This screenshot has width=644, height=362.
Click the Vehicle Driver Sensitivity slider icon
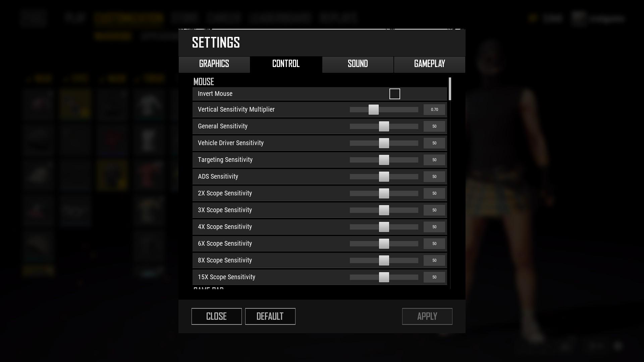[384, 143]
